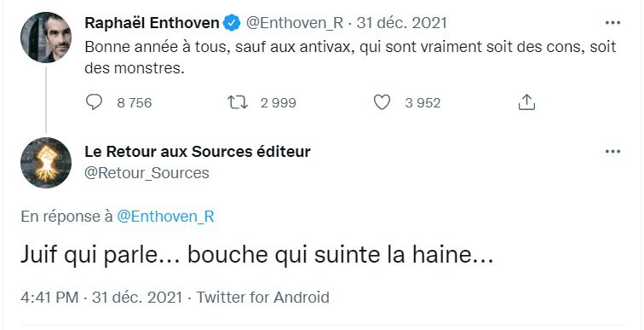644x330 pixels.
Task: Click the @Enthoven_R handle in header
Action: (295, 23)
